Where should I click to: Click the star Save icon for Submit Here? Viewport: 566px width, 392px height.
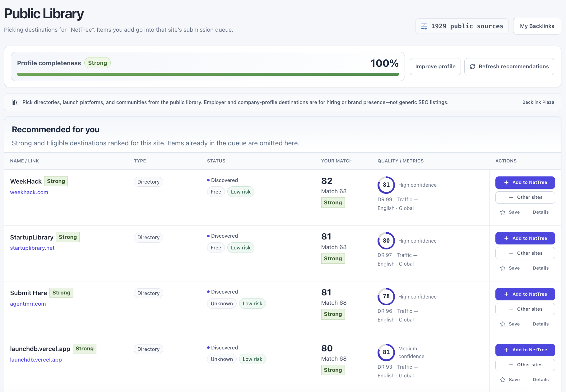[x=503, y=324]
